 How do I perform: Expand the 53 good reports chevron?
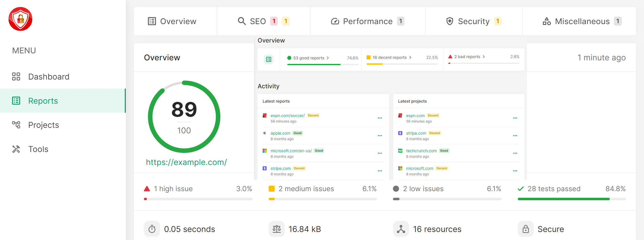click(x=328, y=58)
